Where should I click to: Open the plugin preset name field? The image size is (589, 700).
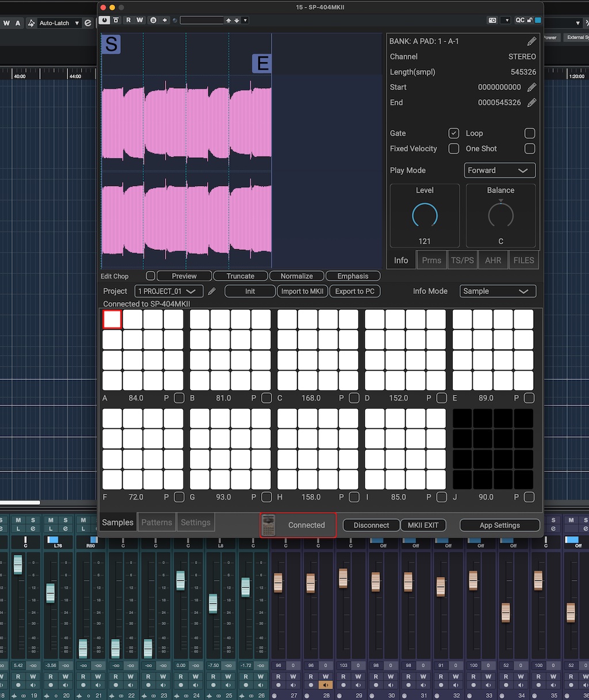click(202, 20)
